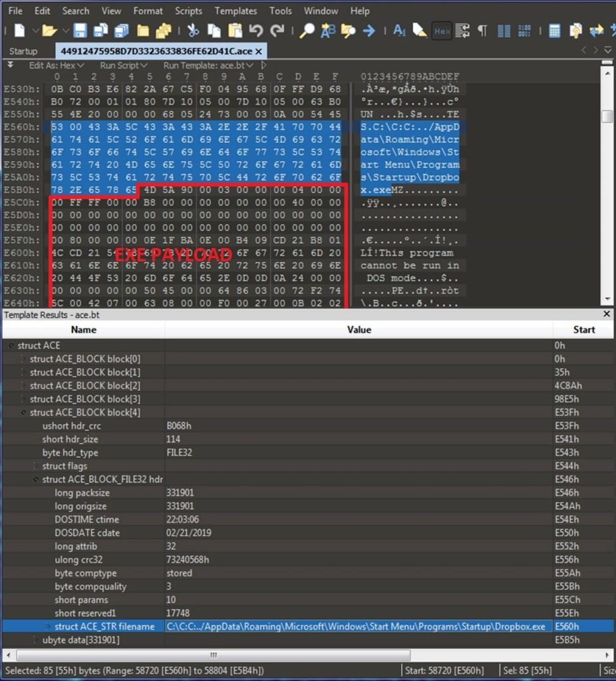Click the Save file icon

tap(78, 31)
